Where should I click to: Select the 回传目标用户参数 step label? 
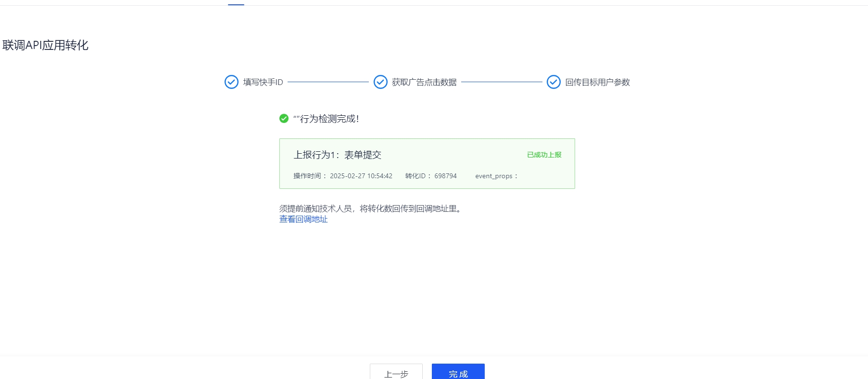597,82
